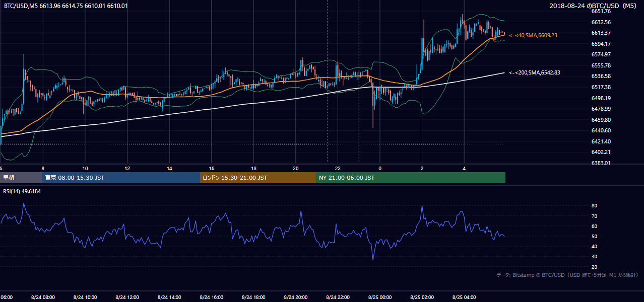The image size is (644, 302).
Task: Click RSI scale value 30
Action: [594, 257]
